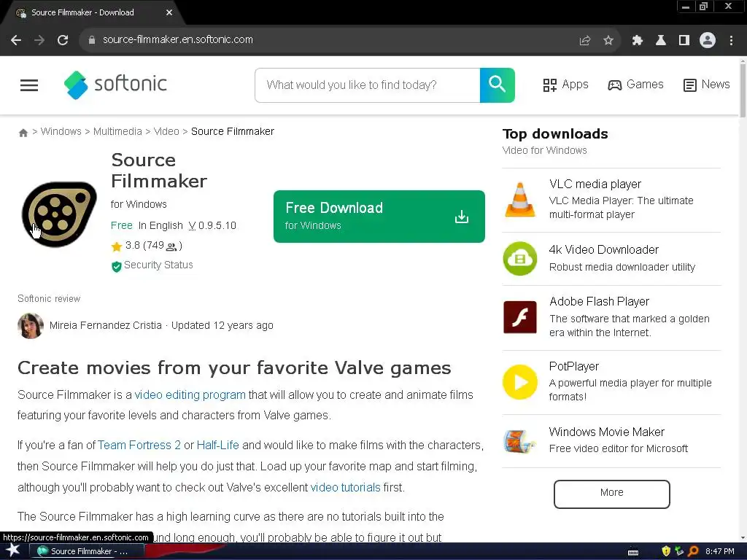
Task: Click the Windows breadcrumb link
Action: pyautogui.click(x=61, y=131)
